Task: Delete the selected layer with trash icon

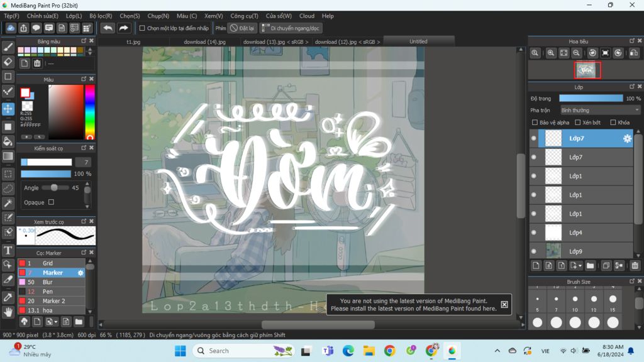Action: [635, 266]
